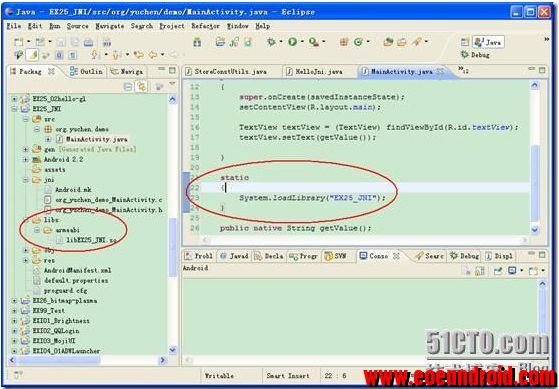Switch to the Outline view tab
Viewport: 559px width, 389px height.
(86, 71)
